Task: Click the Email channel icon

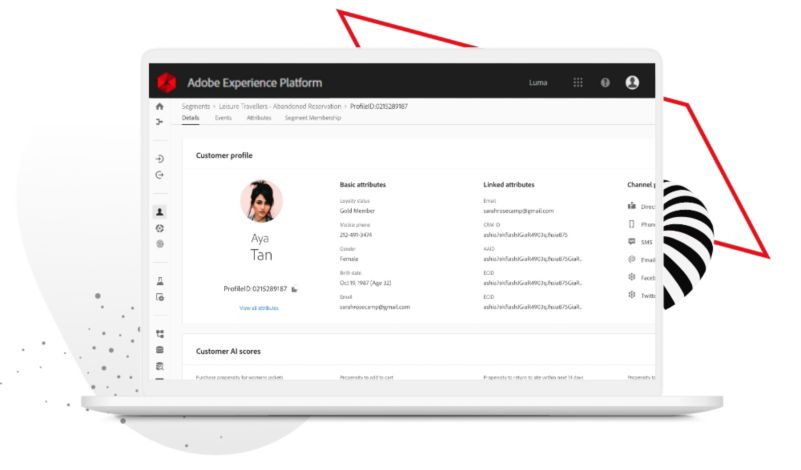Action: pos(631,260)
